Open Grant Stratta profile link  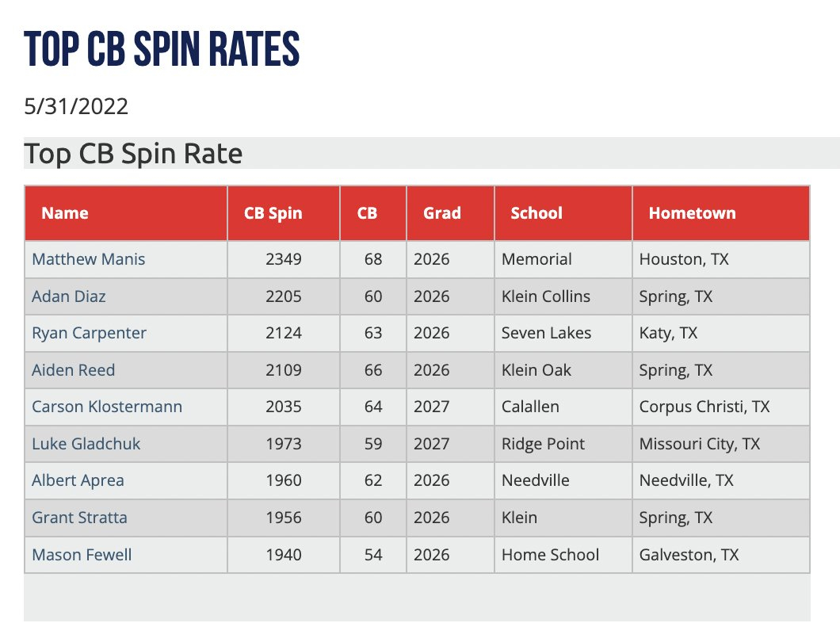tap(80, 518)
